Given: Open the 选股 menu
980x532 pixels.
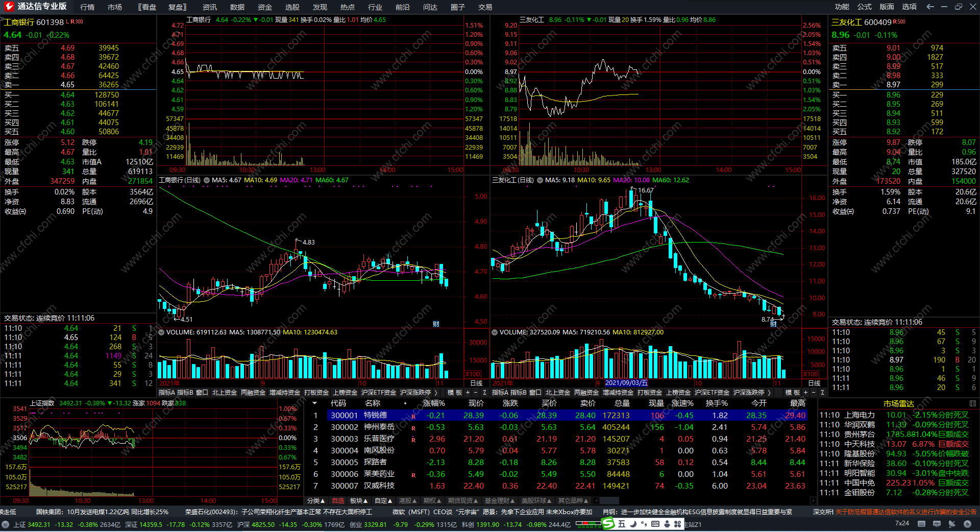Looking at the screenshot, I should coord(292,7).
